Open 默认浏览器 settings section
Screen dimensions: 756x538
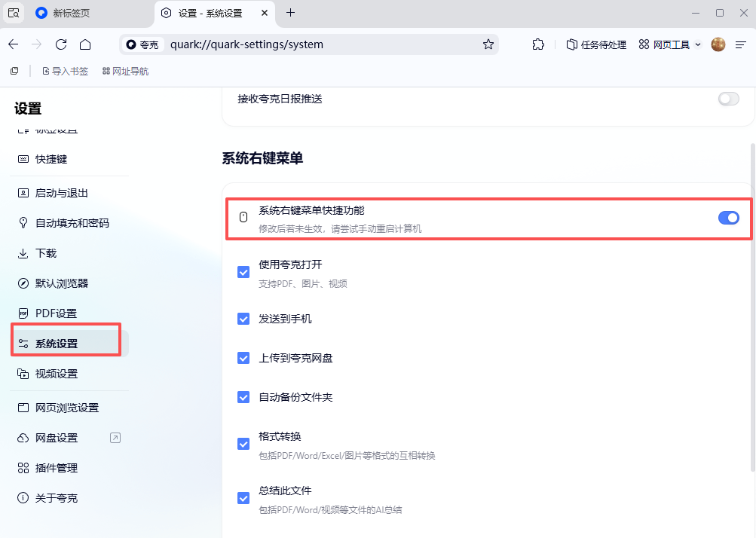point(69,283)
